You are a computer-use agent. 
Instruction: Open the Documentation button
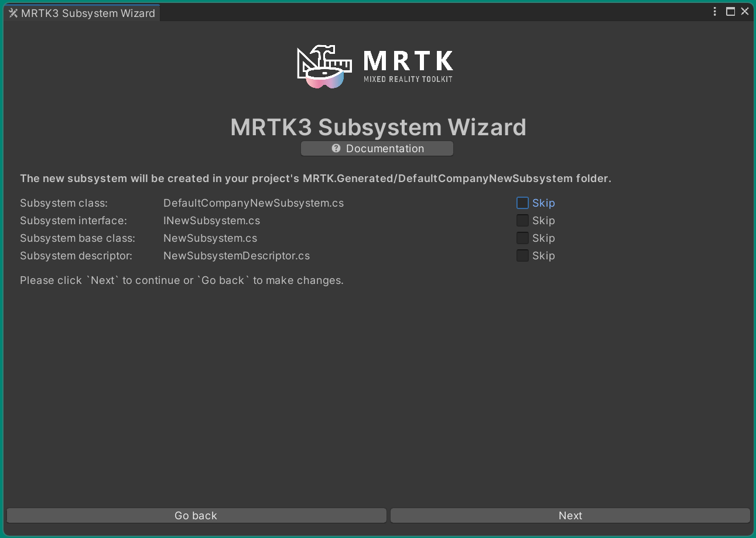(377, 149)
